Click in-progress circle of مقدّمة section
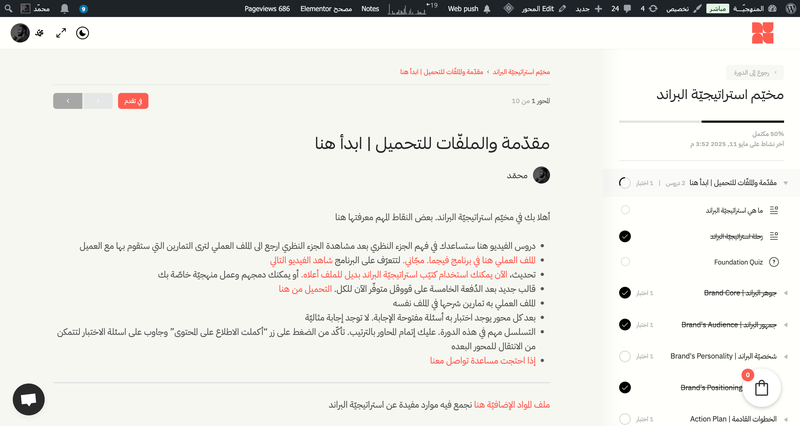Screen dimensions: 800x426 coord(625,183)
